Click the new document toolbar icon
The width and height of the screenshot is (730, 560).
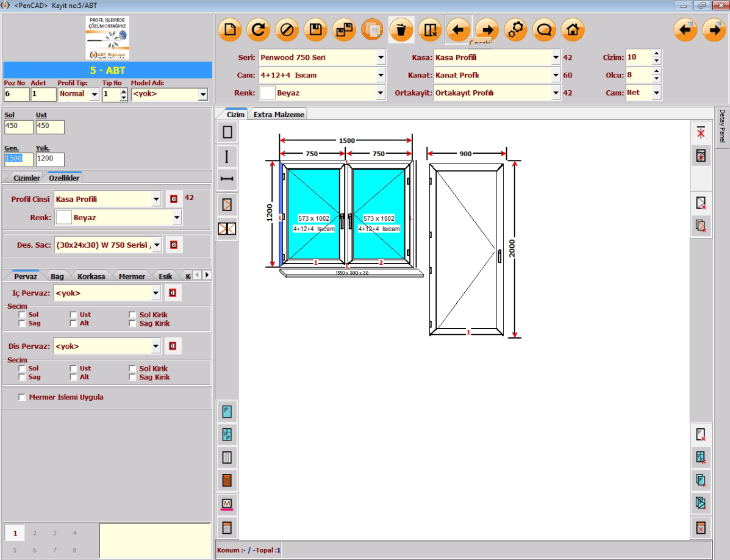click(230, 30)
